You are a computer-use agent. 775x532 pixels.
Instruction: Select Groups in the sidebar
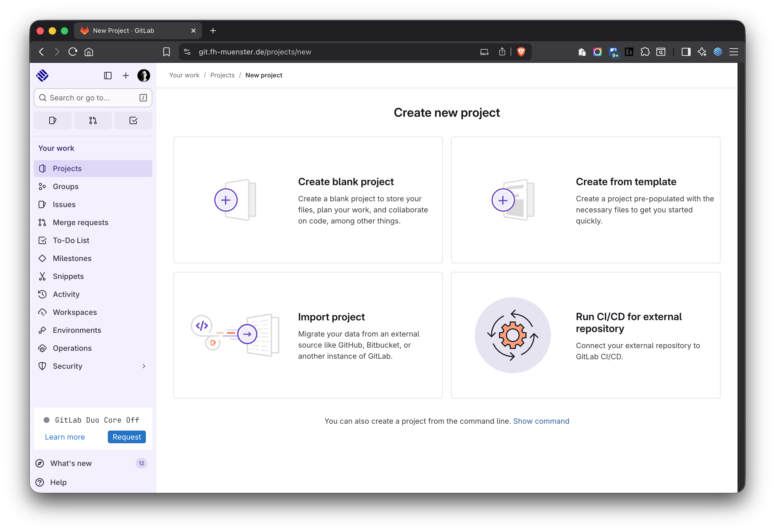coord(66,186)
